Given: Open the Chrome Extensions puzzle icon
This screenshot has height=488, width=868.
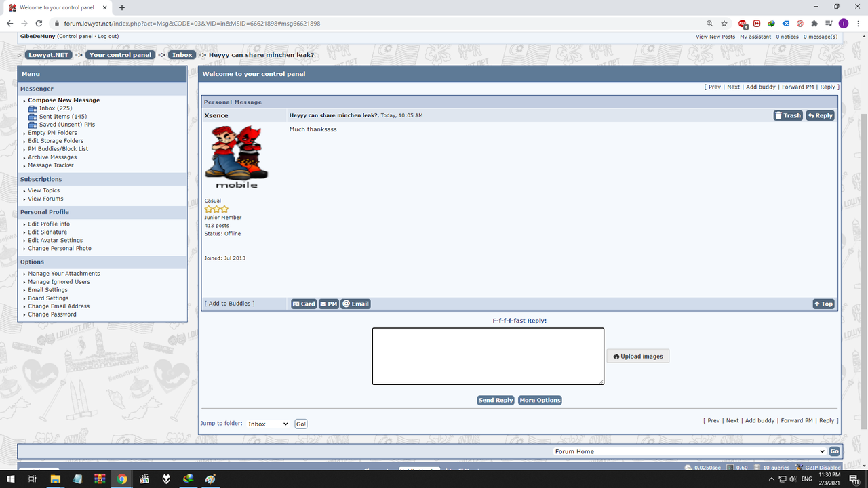Looking at the screenshot, I should pyautogui.click(x=814, y=23).
